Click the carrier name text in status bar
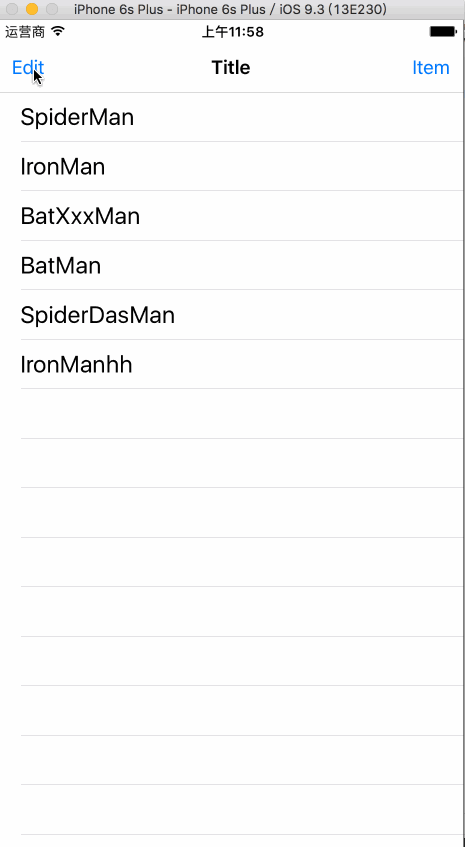465x847 pixels. [25, 32]
